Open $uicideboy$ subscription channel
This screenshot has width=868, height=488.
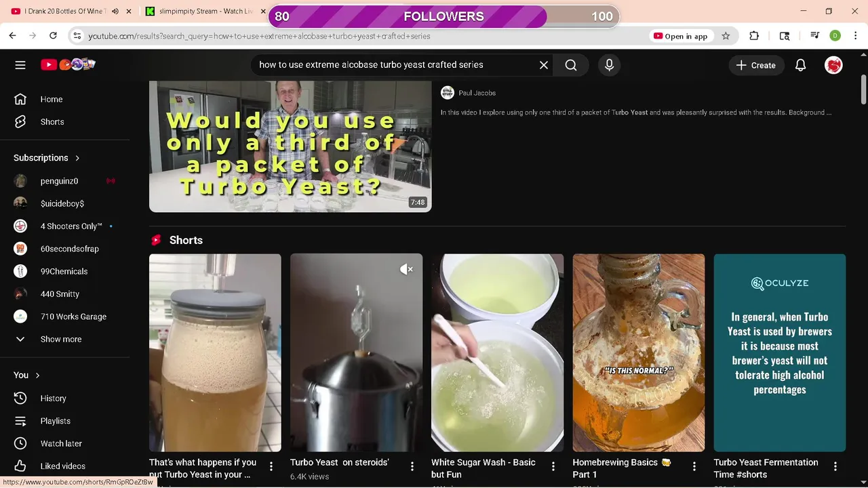click(x=62, y=203)
